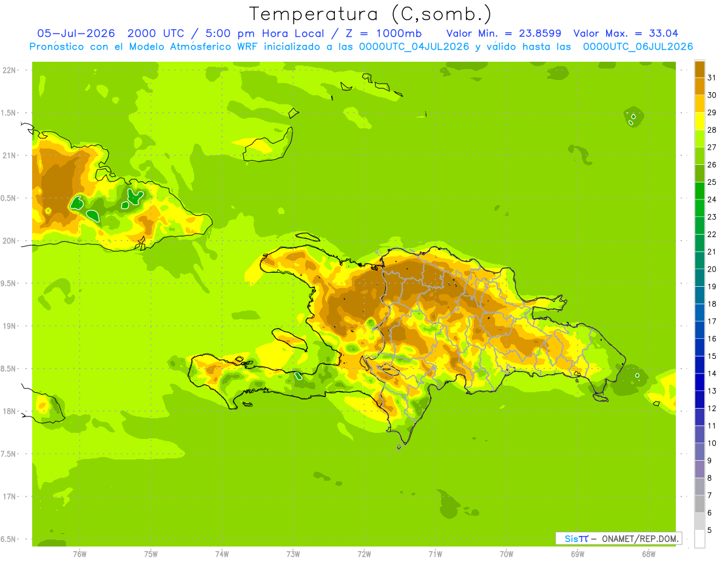Select the "0000UTC_04JUL2026" initialization time

click(x=414, y=47)
